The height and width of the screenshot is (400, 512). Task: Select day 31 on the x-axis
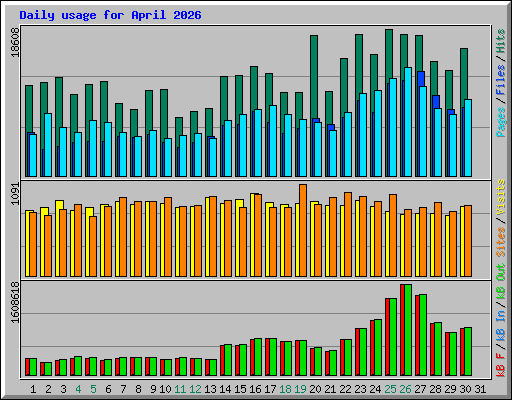click(x=480, y=389)
